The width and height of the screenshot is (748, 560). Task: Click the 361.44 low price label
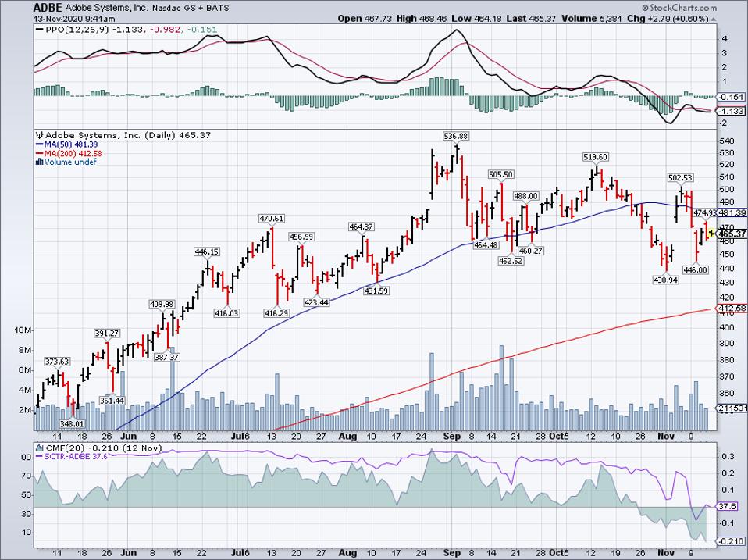112,401
